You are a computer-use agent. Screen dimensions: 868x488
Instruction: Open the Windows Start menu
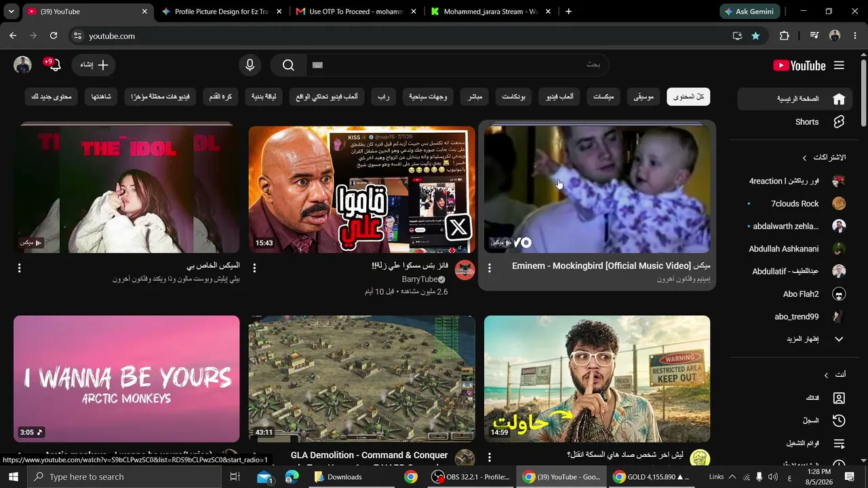click(x=14, y=476)
